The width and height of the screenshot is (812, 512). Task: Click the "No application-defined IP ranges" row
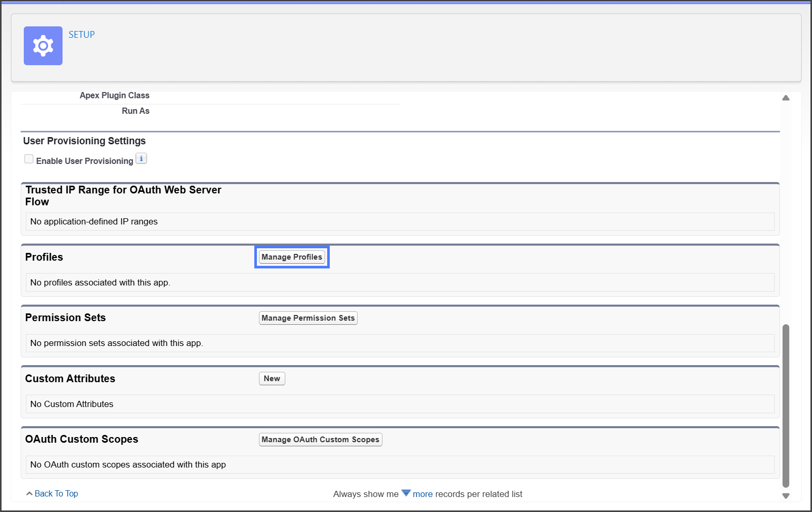[94, 221]
